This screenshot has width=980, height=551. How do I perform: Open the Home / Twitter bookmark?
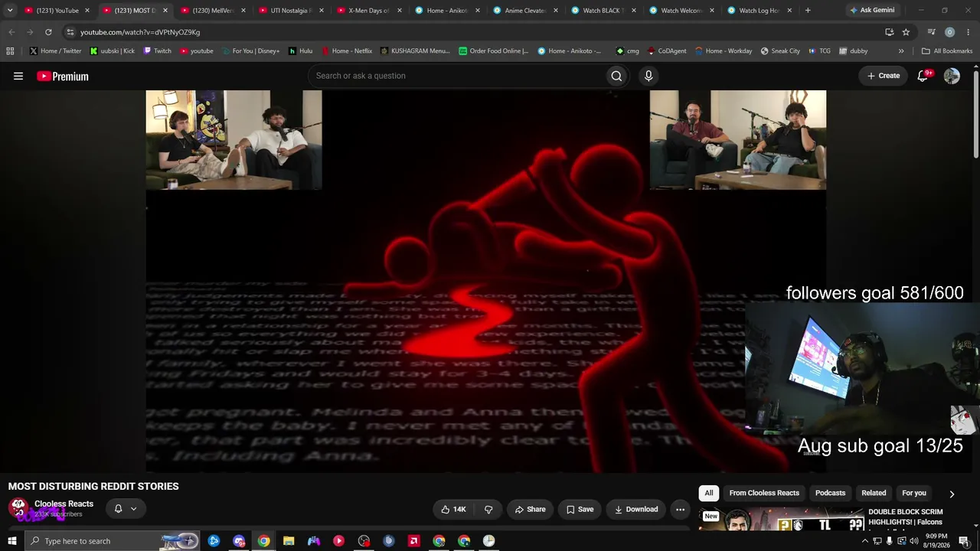coord(55,51)
